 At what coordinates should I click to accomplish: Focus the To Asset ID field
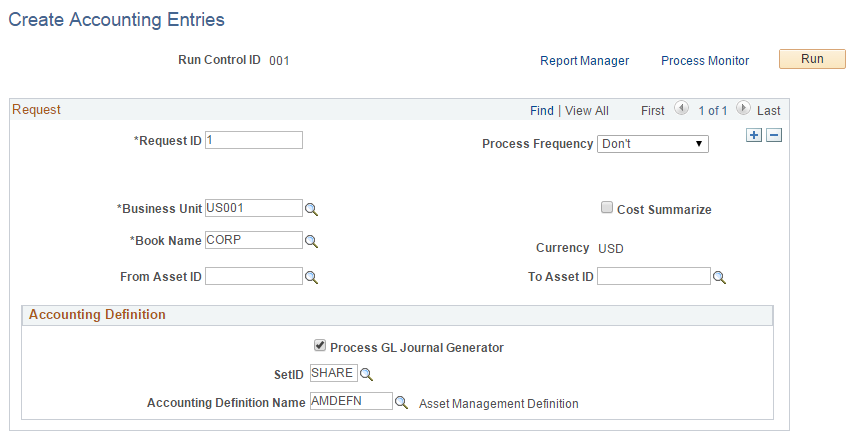(x=654, y=276)
